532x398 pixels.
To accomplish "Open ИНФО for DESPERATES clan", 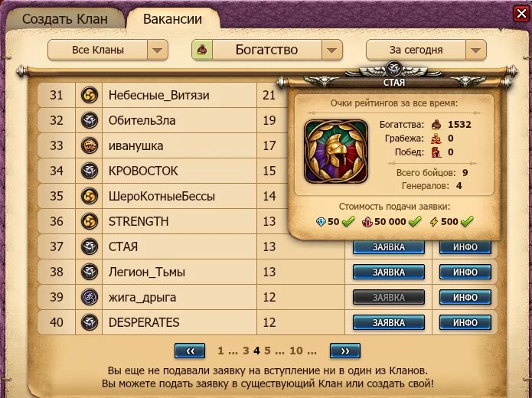I will pos(465,322).
